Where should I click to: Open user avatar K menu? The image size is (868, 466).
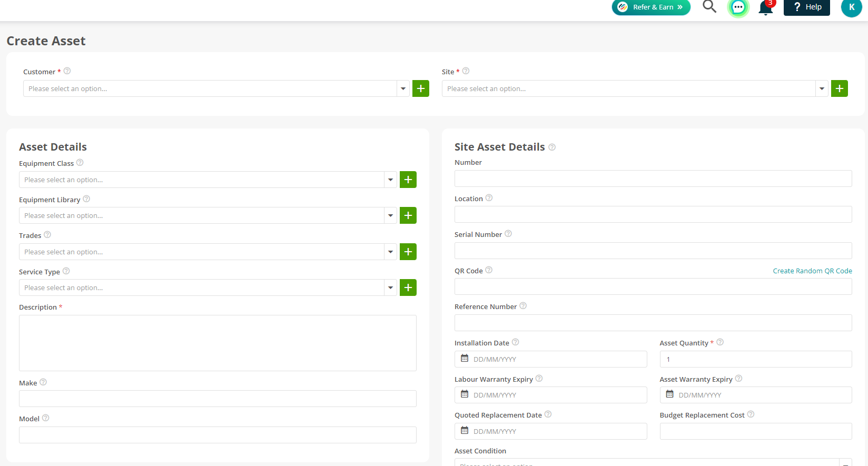click(x=851, y=7)
